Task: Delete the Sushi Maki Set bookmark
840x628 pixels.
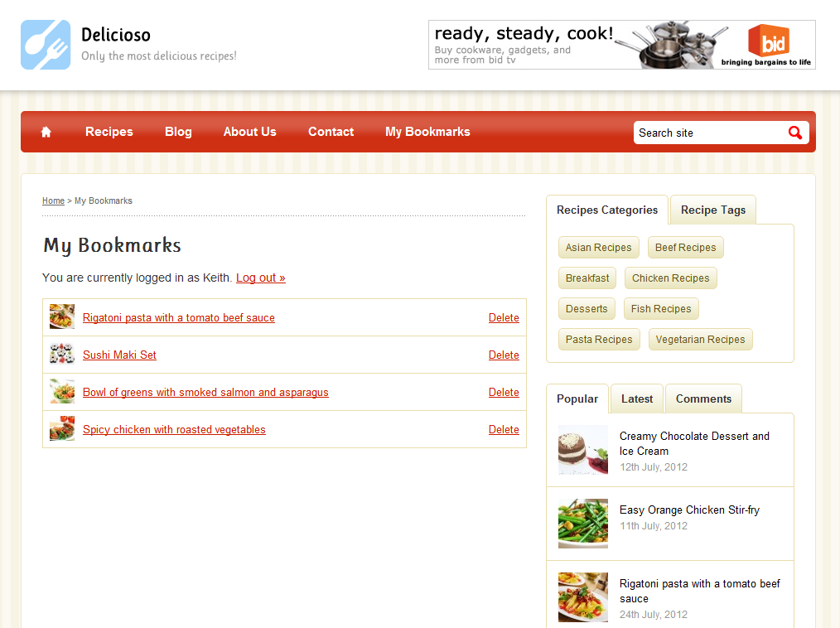Action: coord(504,354)
